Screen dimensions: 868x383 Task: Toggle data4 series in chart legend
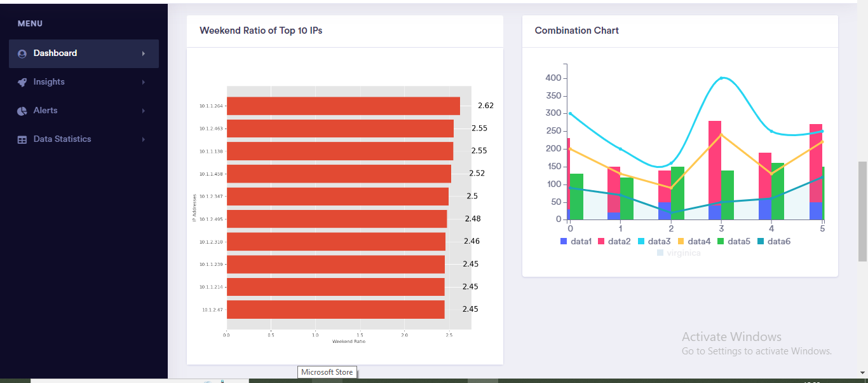(x=694, y=242)
